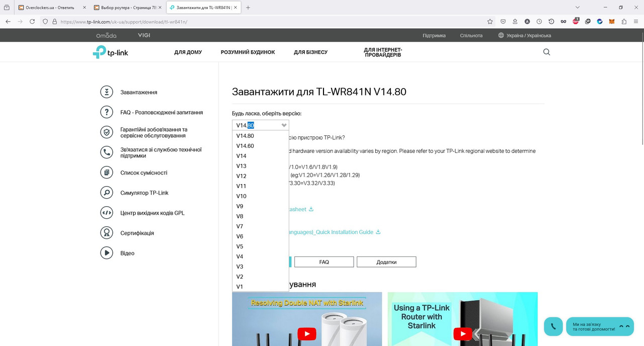Click the Додатки tab button
The width and height of the screenshot is (644, 346).
point(386,262)
